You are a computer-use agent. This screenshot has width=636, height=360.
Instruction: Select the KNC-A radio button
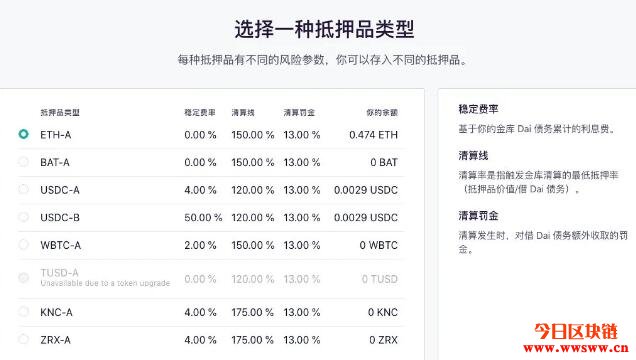pyautogui.click(x=24, y=312)
